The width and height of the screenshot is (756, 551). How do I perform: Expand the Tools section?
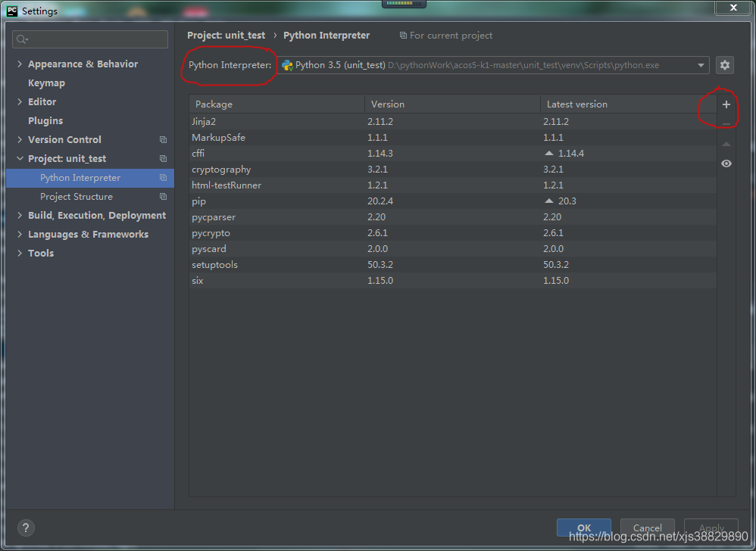[x=20, y=254]
